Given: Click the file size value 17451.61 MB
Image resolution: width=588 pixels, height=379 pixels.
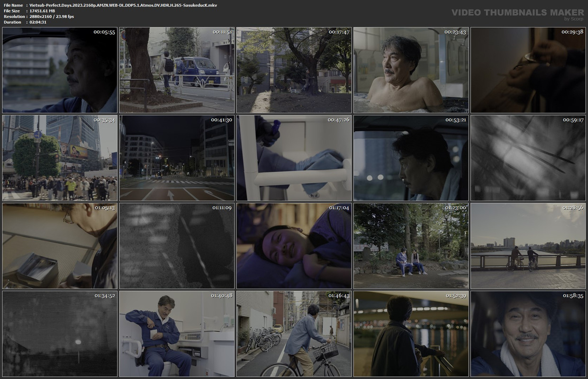Looking at the screenshot, I should [x=42, y=10].
